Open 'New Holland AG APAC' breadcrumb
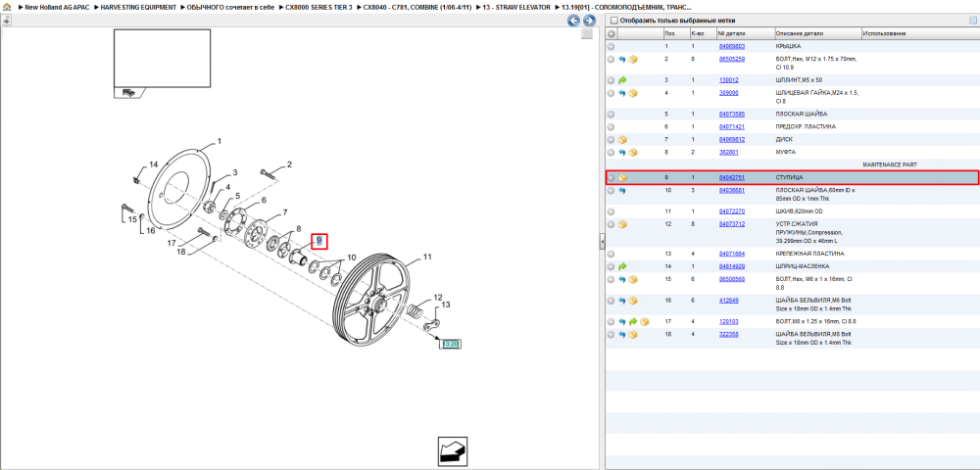Screen dimensions: 980x470 pos(57,7)
